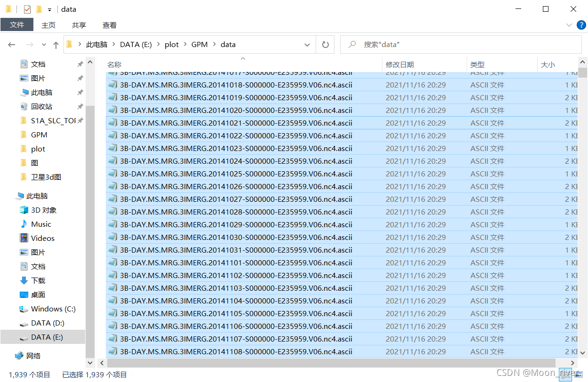Open the blue Help question mark icon
Image resolution: width=588 pixels, height=382 pixels.
(x=581, y=25)
